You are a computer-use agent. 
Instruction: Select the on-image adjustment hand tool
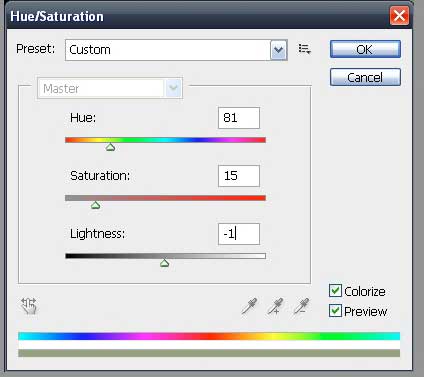29,306
